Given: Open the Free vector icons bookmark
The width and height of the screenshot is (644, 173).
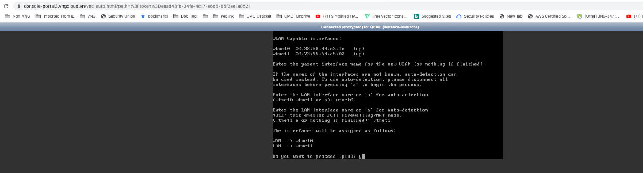Looking at the screenshot, I should (x=385, y=16).
